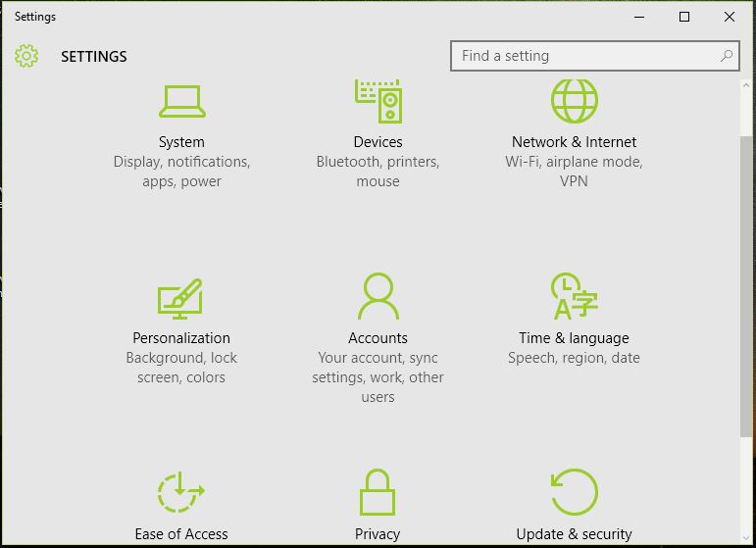
Task: Click the Update & security label
Action: click(x=574, y=534)
